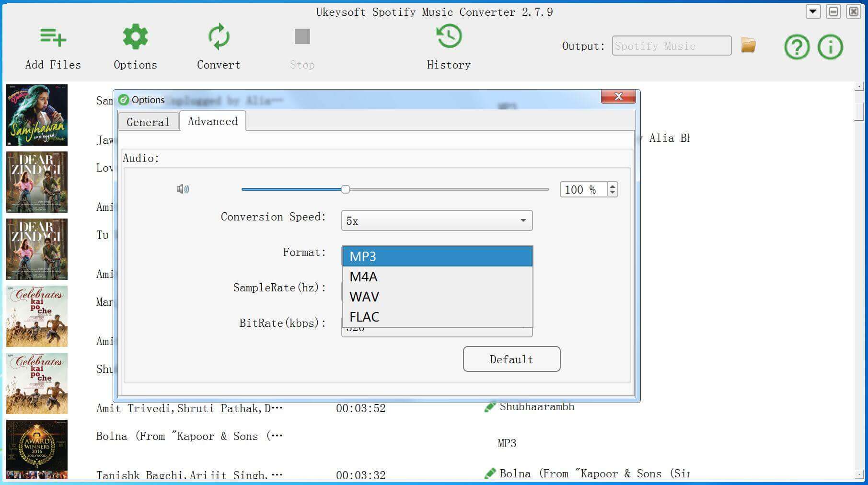This screenshot has width=868, height=485.
Task: Click the song duration 00:03:32
Action: click(x=360, y=475)
